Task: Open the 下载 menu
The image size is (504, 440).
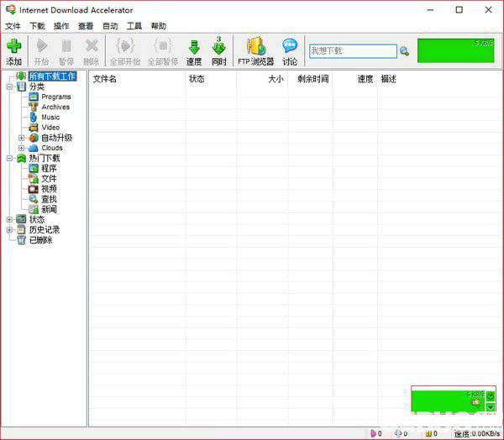Action: tap(37, 26)
